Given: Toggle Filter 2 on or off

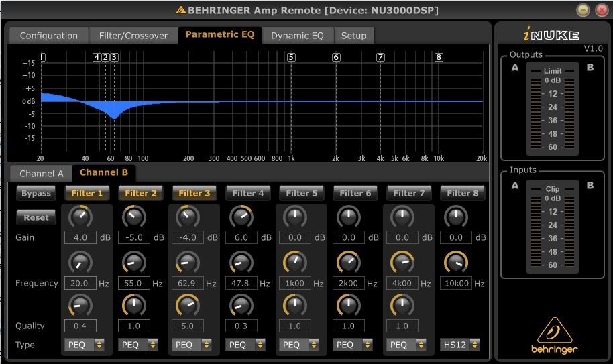Looking at the screenshot, I should click(x=141, y=193).
